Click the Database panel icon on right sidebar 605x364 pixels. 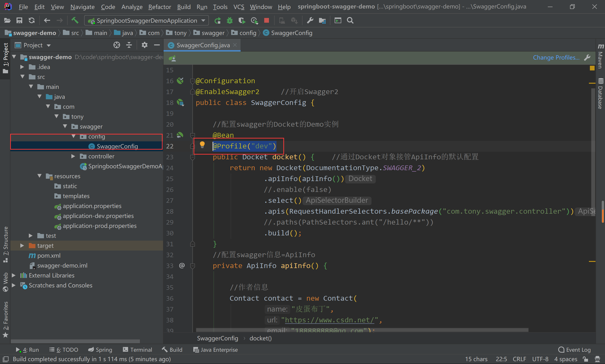point(600,91)
